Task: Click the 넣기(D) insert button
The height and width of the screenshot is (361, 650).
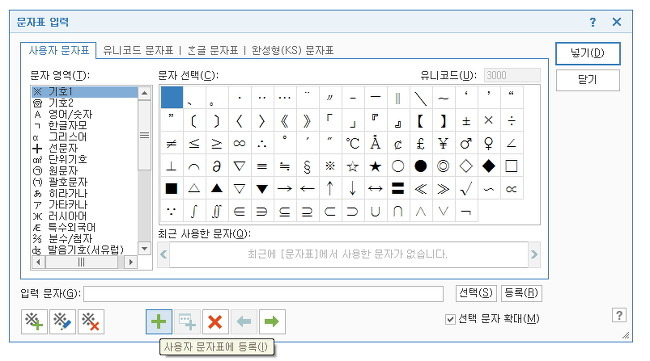Action: (x=588, y=53)
